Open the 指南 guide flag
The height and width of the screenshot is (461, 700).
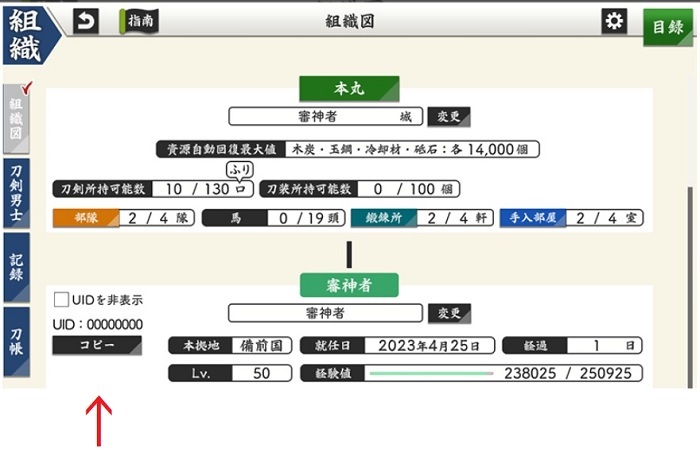click(139, 21)
